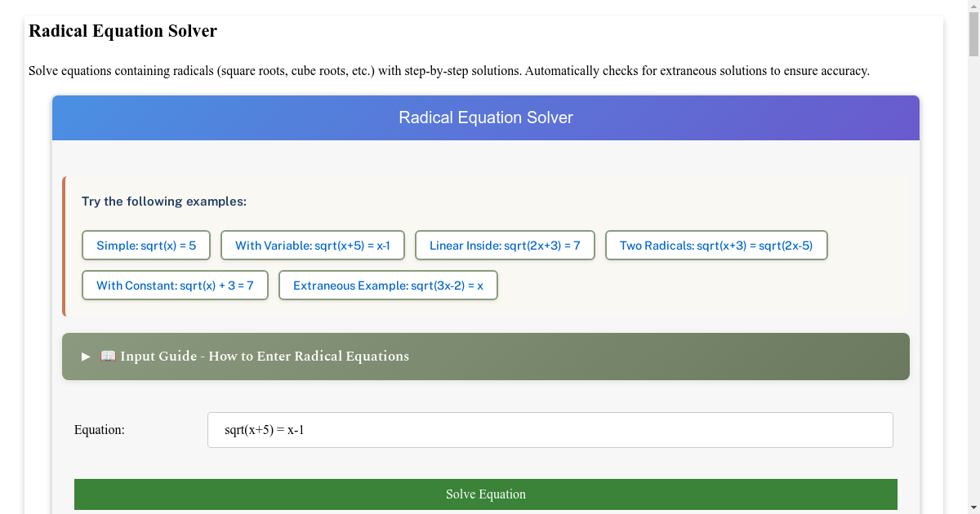This screenshot has width=980, height=514.
Task: Click the 'Equation:' field label
Action: click(x=100, y=430)
